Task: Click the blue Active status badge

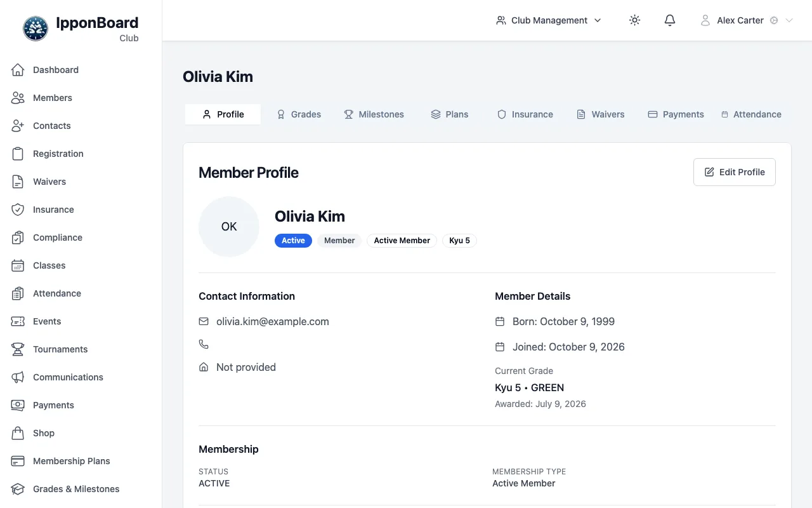Action: coord(293,241)
